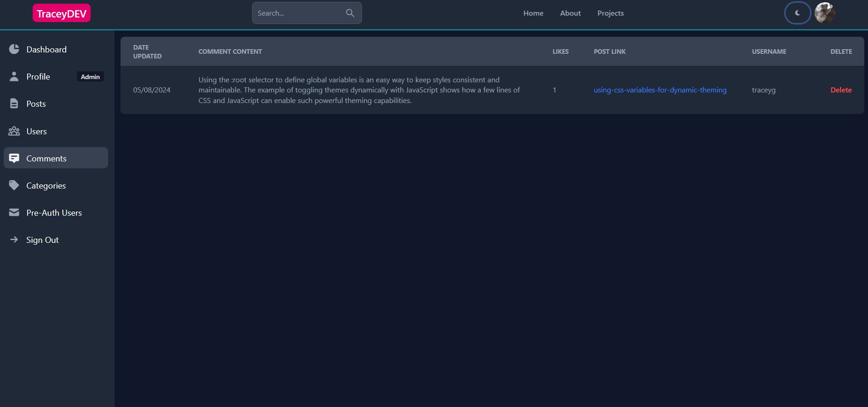The image size is (868, 407).
Task: Click the Posts document icon
Action: tap(14, 104)
